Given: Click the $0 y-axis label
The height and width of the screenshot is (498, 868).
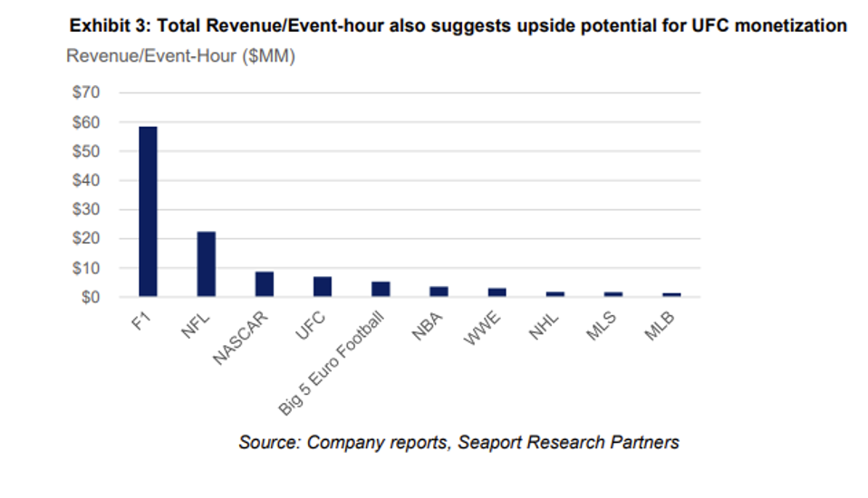Looking at the screenshot, I should [90, 297].
